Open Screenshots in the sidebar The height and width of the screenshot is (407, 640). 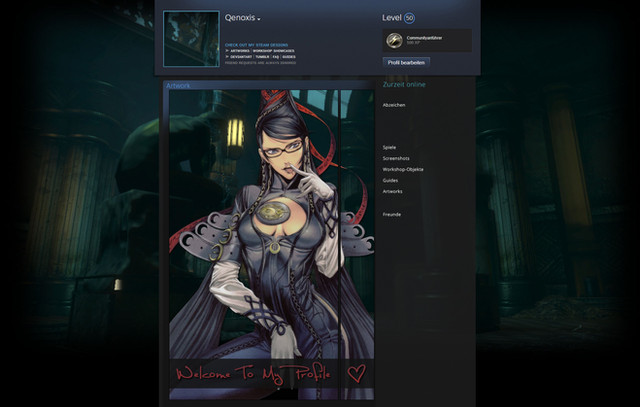point(396,158)
